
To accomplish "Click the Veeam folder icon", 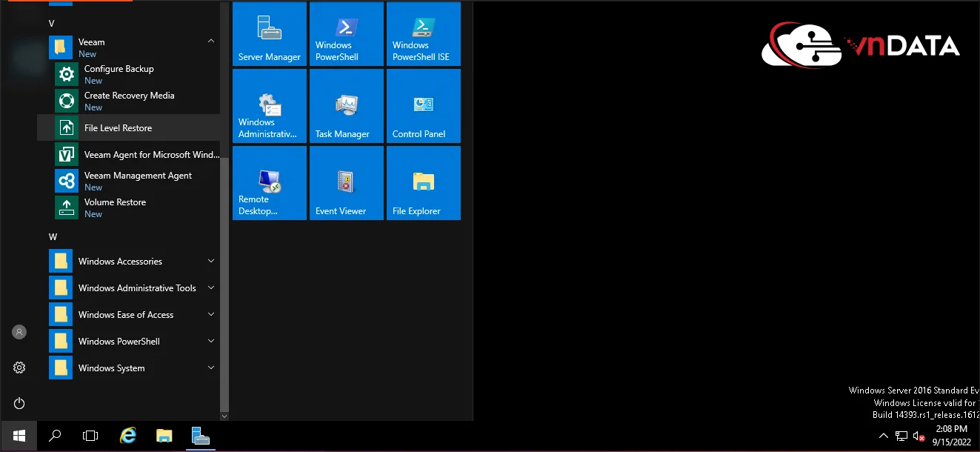I will pos(61,47).
